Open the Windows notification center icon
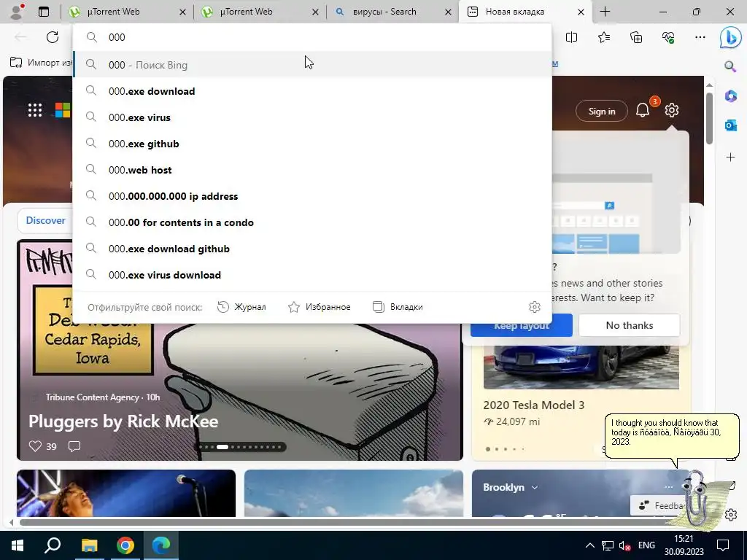Image resolution: width=747 pixels, height=560 pixels. 723,545
